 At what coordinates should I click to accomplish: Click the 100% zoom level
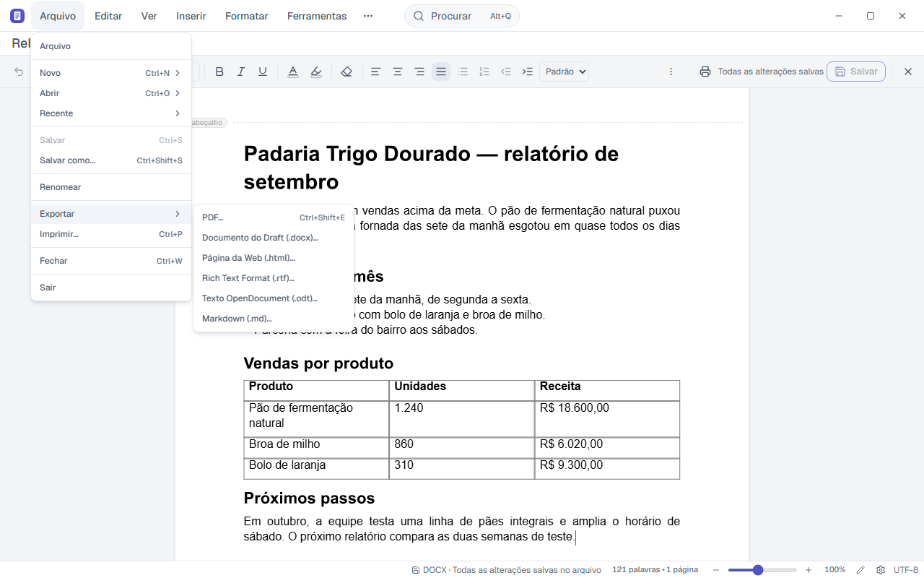(835, 570)
